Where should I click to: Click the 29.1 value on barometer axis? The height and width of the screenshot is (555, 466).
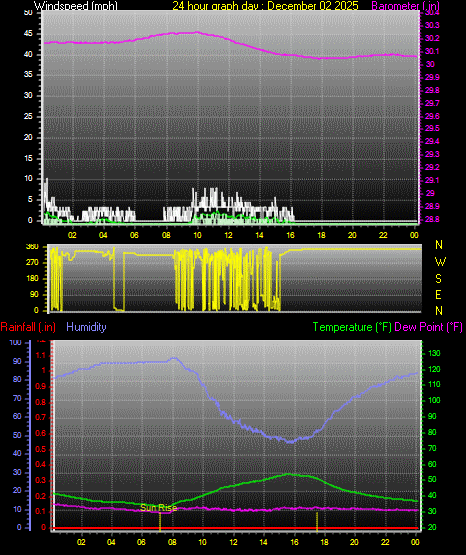click(432, 180)
